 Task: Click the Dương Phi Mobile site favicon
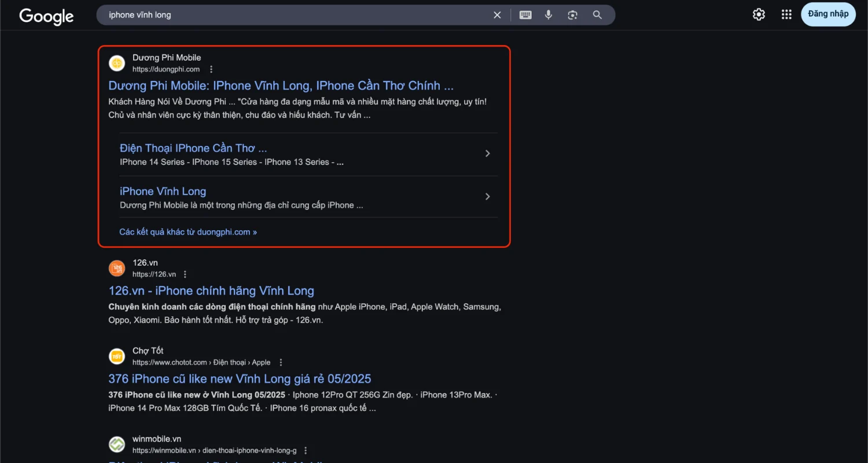point(117,63)
